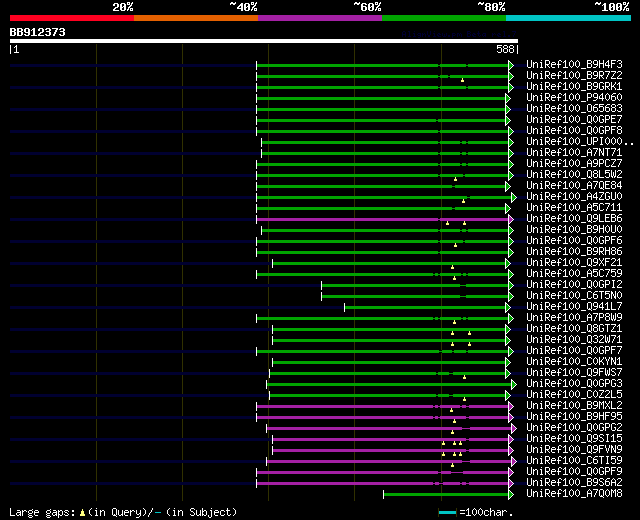Click the arrowhead ending the Q9LEB6 bar
640x520 pixels.
511,220
